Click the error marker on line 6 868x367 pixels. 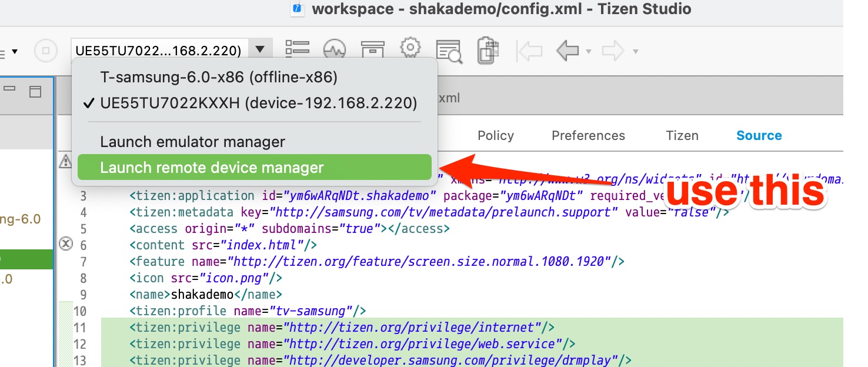pyautogui.click(x=66, y=243)
